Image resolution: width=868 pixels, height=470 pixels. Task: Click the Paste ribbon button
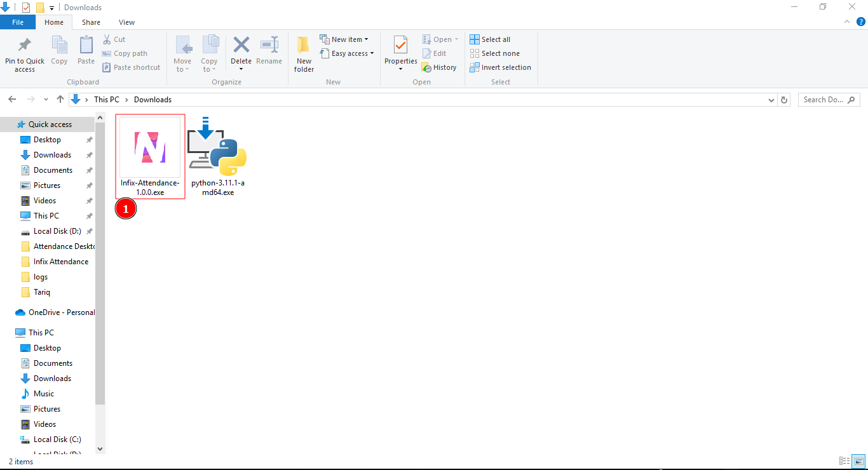coord(86,50)
